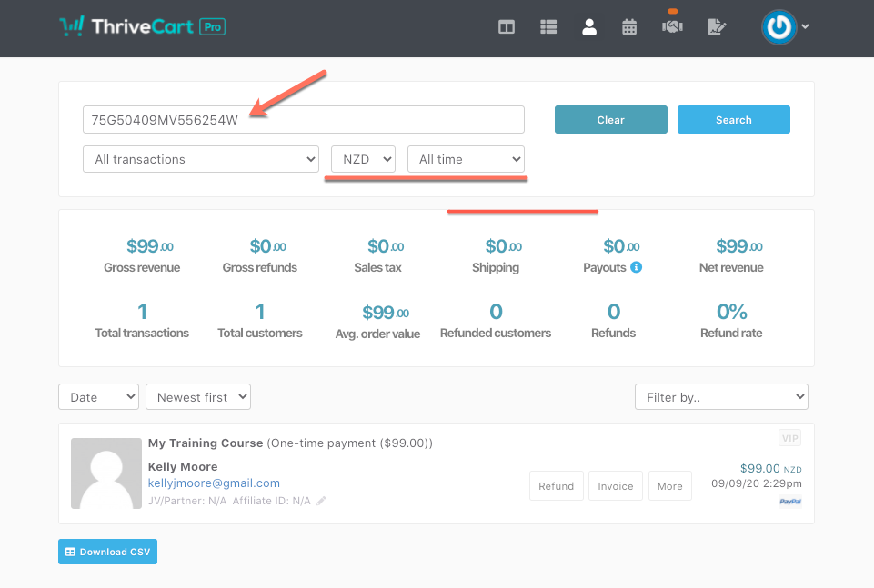Click the Shipping label
The width and height of the screenshot is (874, 588).
coord(496,268)
